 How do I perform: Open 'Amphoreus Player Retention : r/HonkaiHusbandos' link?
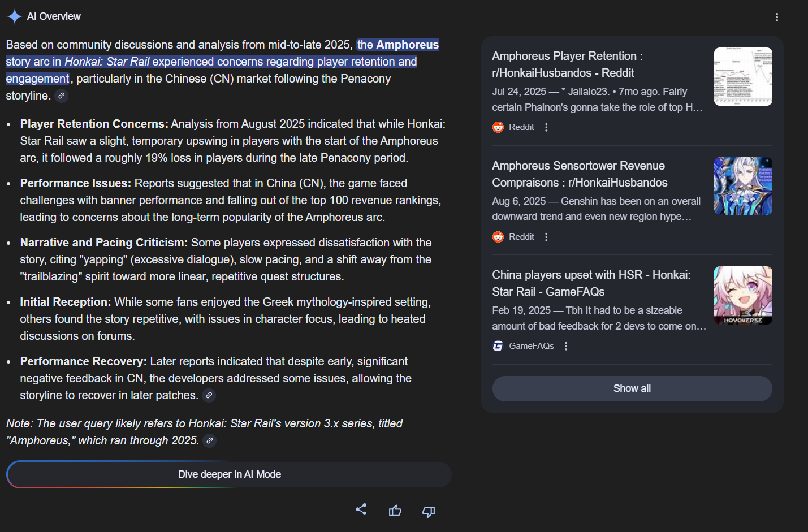point(568,64)
